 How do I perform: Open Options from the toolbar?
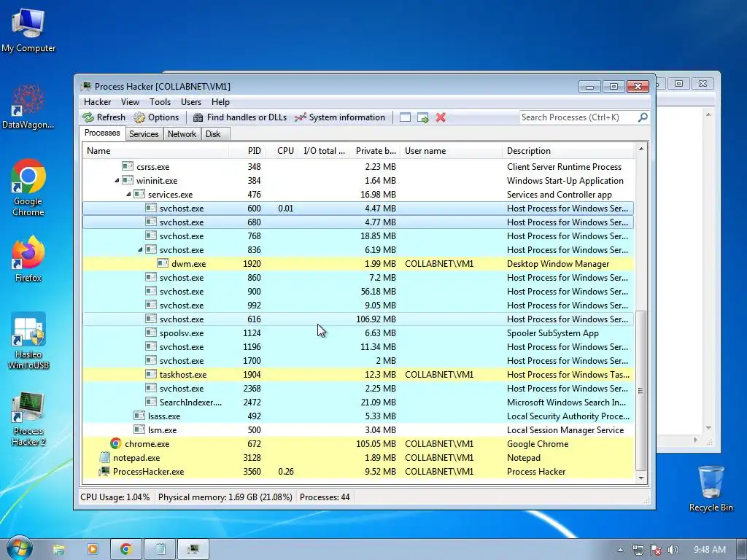tap(156, 117)
